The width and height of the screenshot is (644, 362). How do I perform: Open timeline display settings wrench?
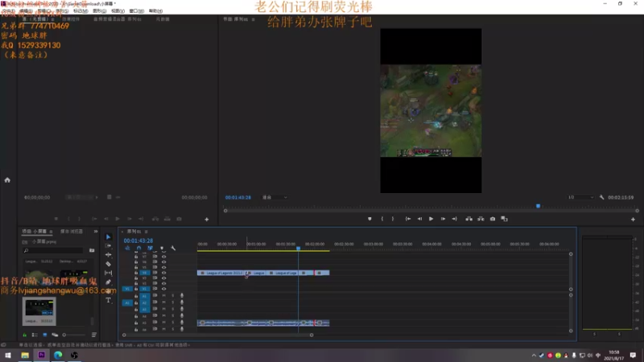(x=173, y=248)
